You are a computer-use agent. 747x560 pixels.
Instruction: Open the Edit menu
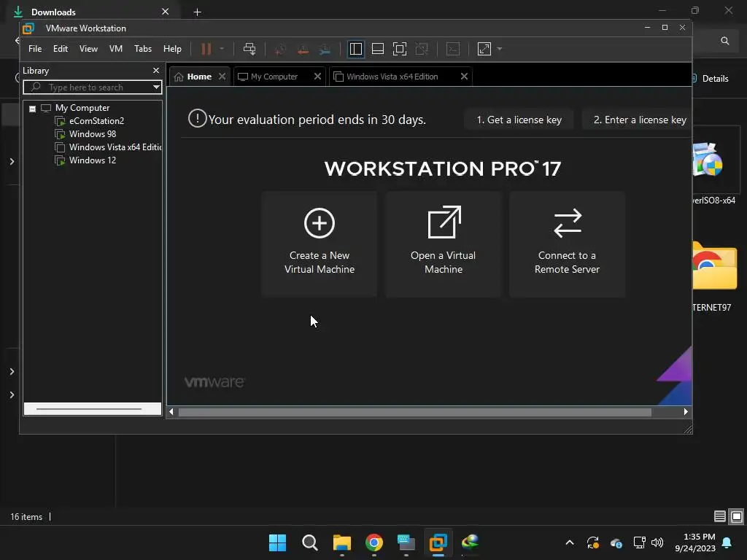61,49
